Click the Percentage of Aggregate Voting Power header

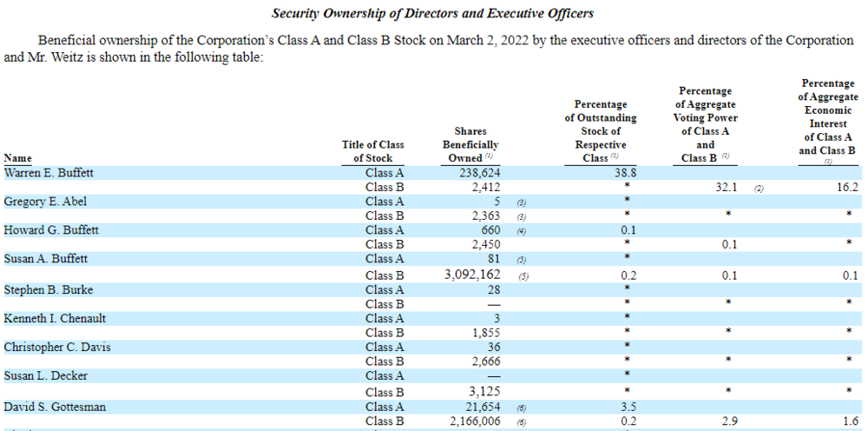click(705, 124)
